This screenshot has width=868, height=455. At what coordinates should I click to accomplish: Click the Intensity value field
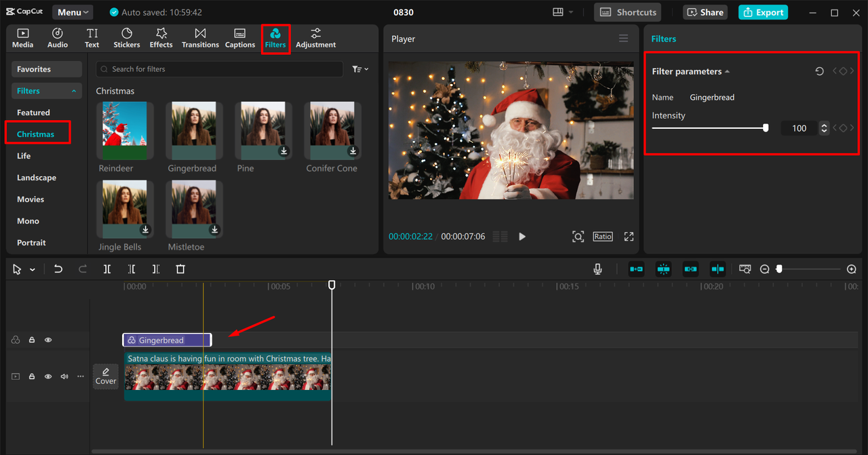800,128
